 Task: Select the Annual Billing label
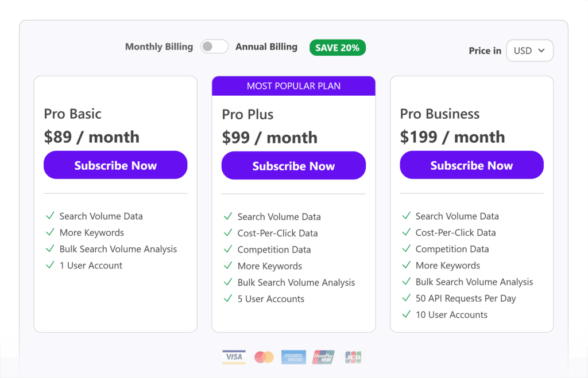[266, 47]
